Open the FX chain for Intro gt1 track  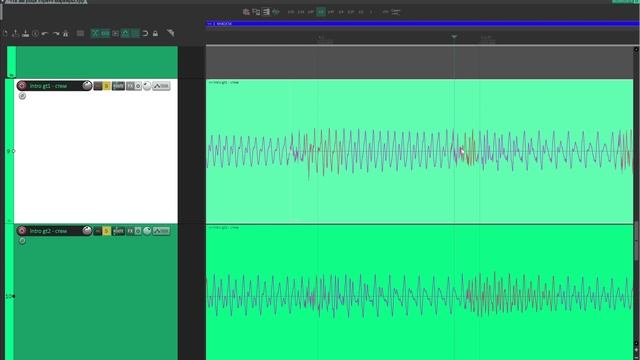(130, 86)
